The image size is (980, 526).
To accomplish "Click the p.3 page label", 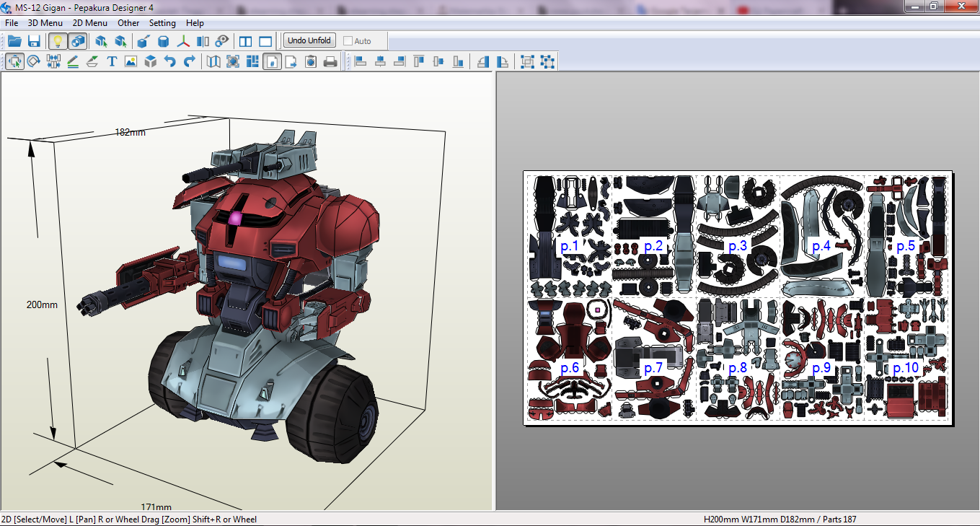I will pos(737,246).
